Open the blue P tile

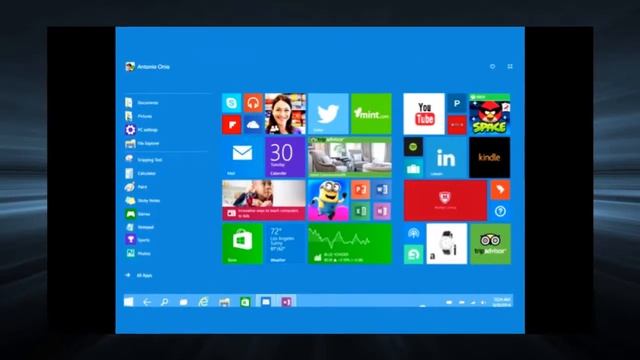point(457,103)
